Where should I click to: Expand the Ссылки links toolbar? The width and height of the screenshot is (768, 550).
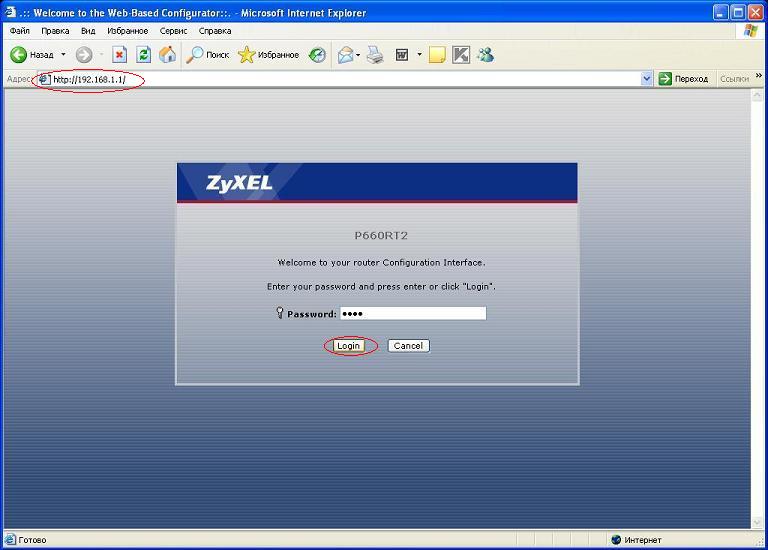734,79
